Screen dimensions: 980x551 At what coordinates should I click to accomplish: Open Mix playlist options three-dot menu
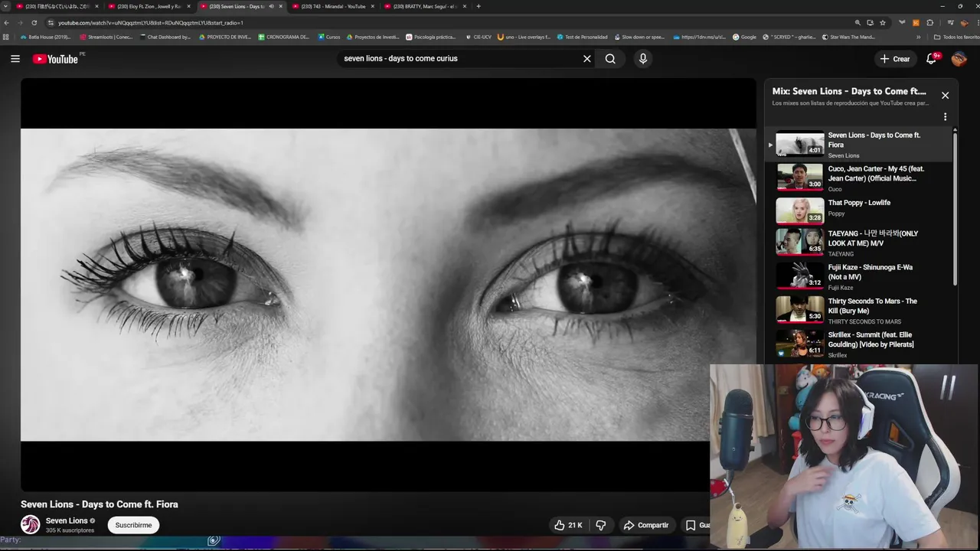coord(945,117)
